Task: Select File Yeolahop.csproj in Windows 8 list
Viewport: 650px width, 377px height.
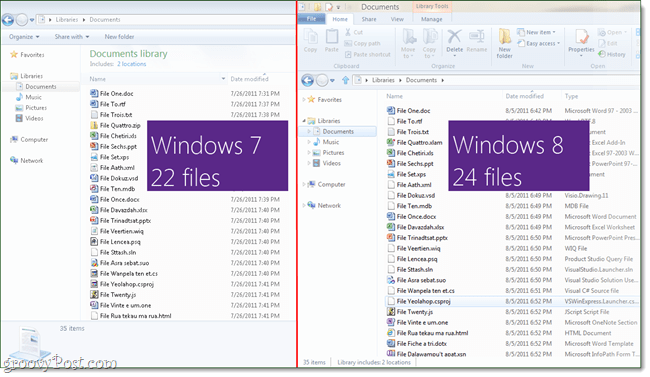Action: (423, 302)
